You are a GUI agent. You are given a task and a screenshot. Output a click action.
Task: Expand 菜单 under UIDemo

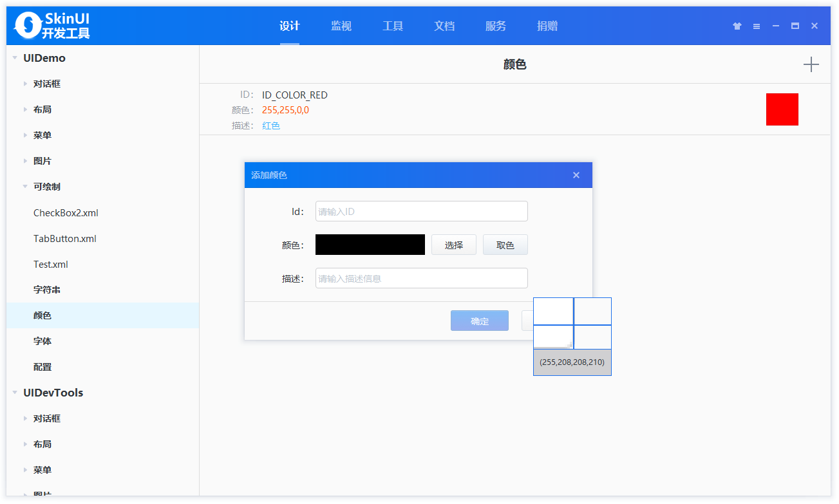25,135
